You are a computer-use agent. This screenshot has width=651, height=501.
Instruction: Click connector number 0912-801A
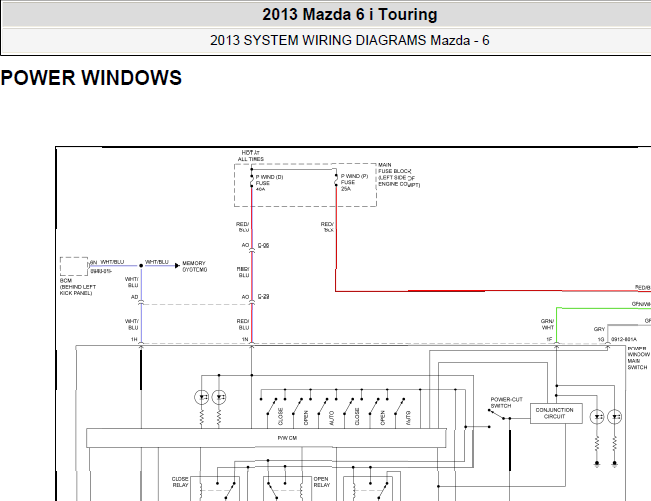624,339
